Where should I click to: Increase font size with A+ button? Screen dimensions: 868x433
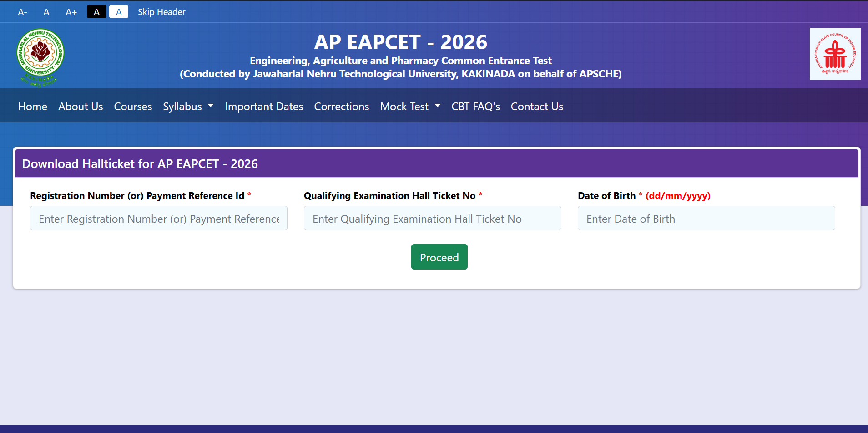pos(71,12)
